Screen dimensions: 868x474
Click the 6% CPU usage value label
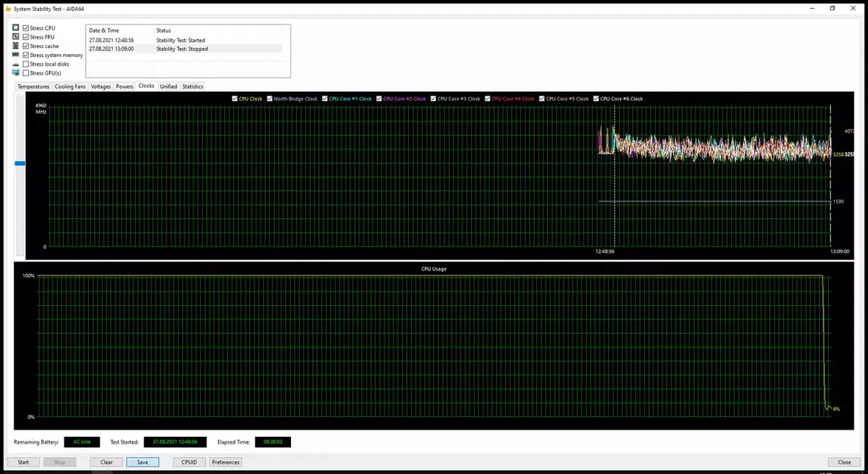point(836,409)
